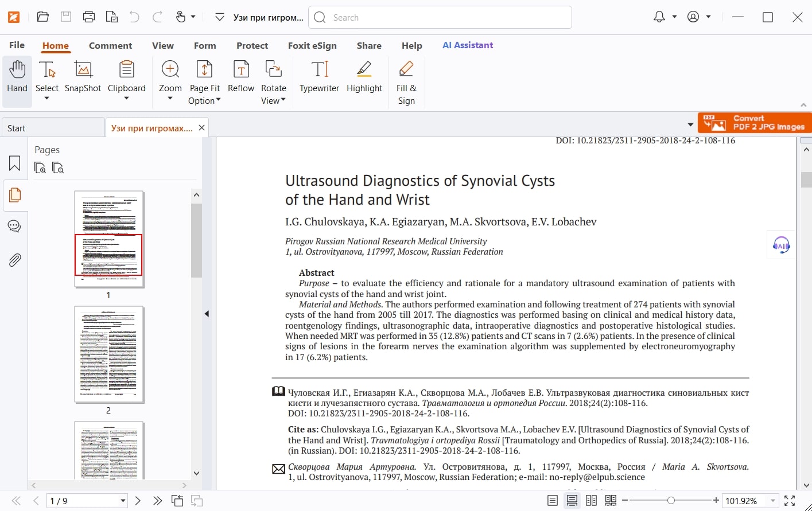Open the document tab list dropdown arrow

click(690, 124)
